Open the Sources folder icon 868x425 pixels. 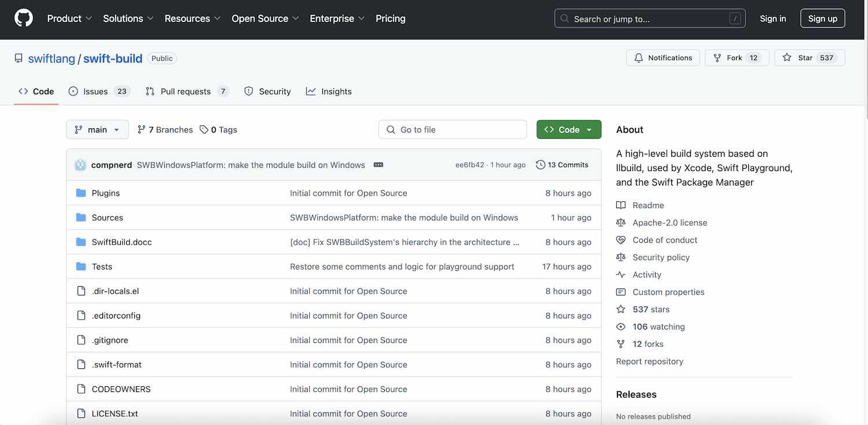(x=80, y=217)
